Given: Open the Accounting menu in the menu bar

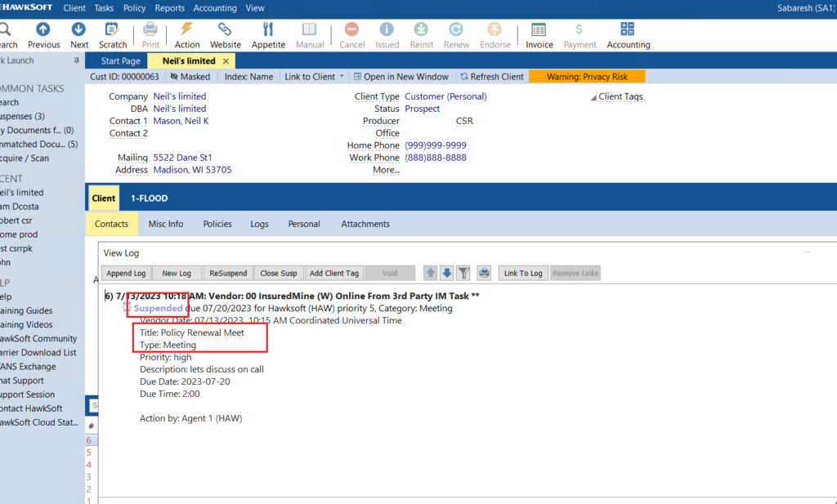Looking at the screenshot, I should click(215, 8).
